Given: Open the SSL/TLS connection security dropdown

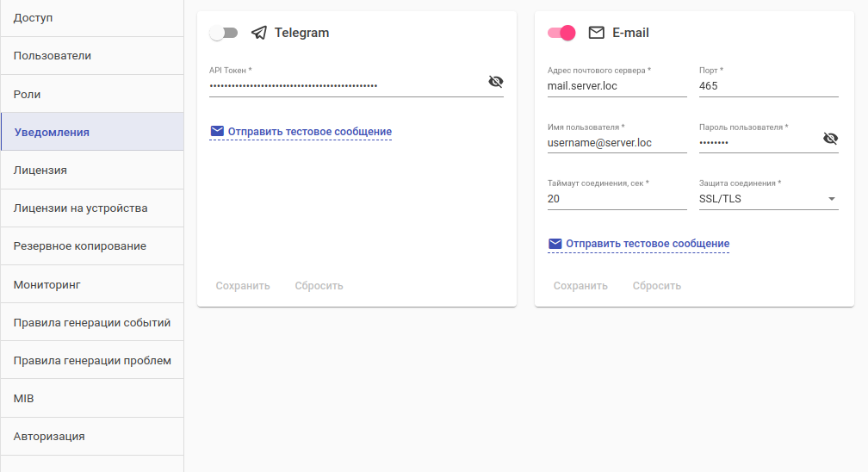Looking at the screenshot, I should click(x=768, y=199).
